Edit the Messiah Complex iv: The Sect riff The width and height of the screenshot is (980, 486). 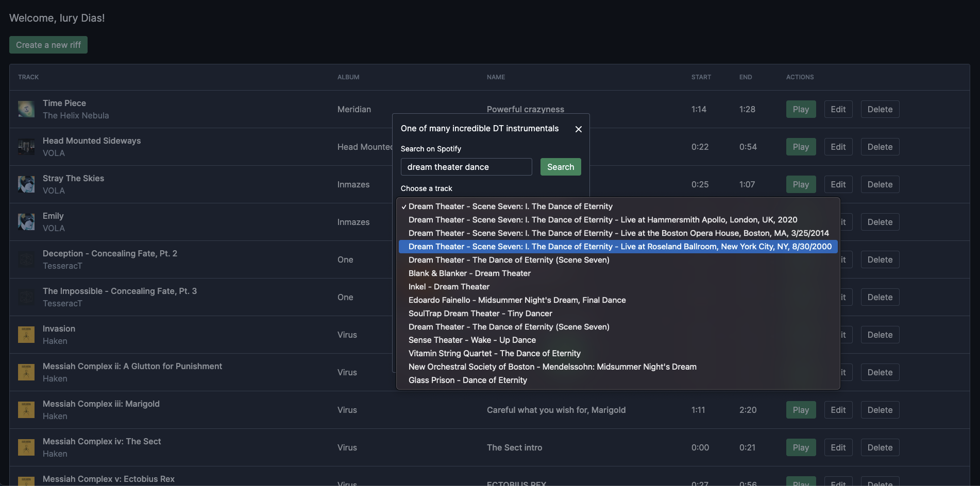[x=838, y=447]
